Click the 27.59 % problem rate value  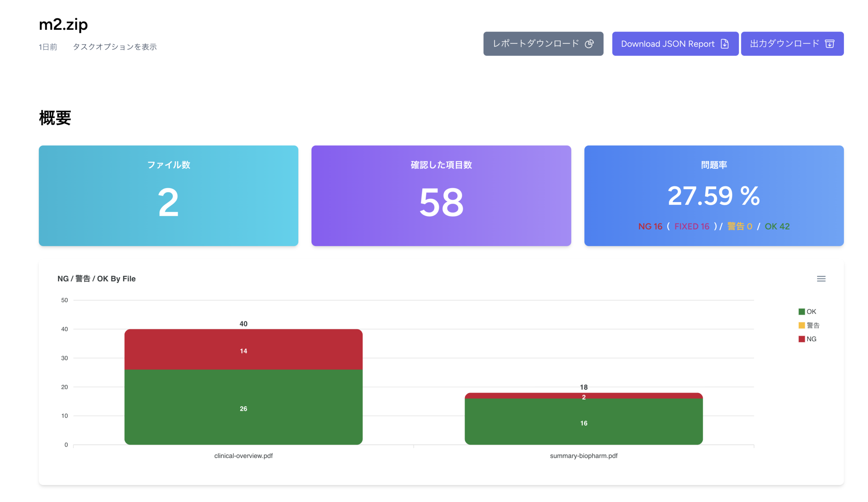coord(714,196)
